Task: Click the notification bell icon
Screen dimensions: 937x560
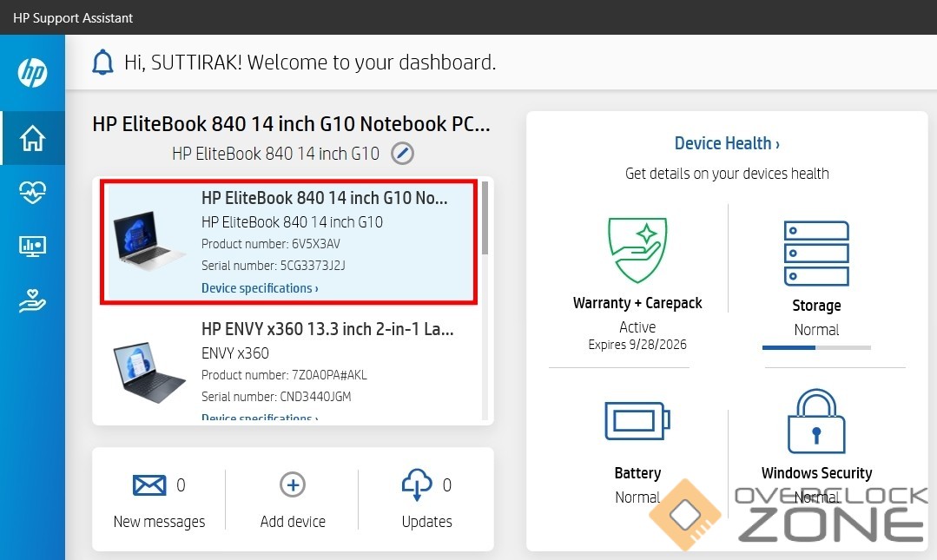Action: coord(102,63)
